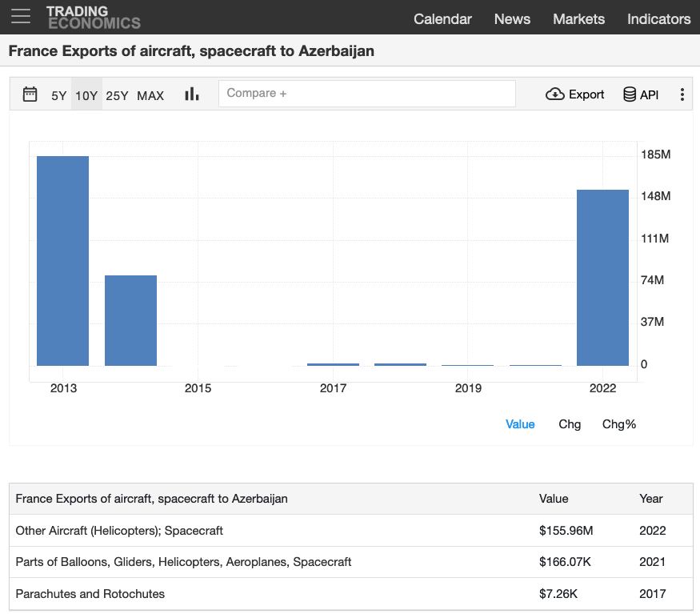The height and width of the screenshot is (614, 700).
Task: Show Chg% view of the chart
Action: [x=618, y=424]
